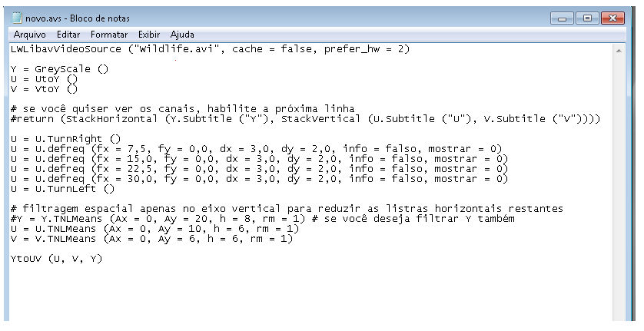644x331 pixels.
Task: Click the 'V = VtoY ()' line
Action: 45,89
